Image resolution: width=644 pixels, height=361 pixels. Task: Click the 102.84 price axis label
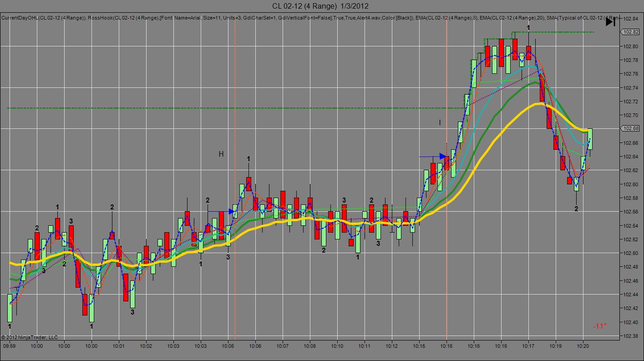click(630, 19)
